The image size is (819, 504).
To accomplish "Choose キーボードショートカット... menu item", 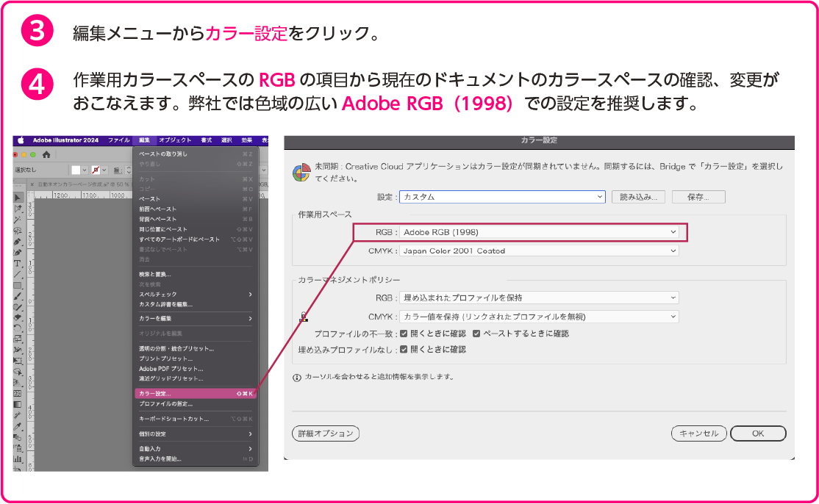I will pos(196,419).
